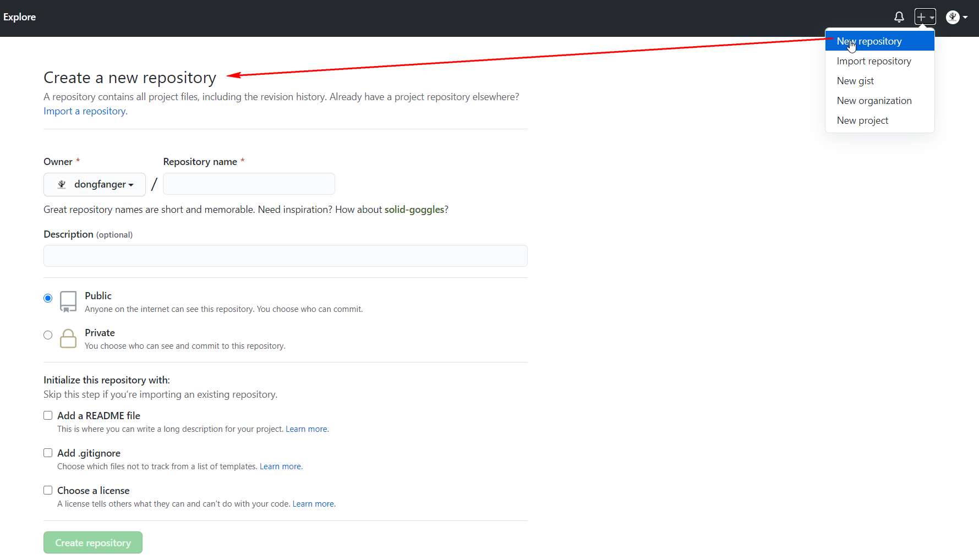Image resolution: width=979 pixels, height=560 pixels.
Task: Focus the Repository name input field
Action: (249, 184)
